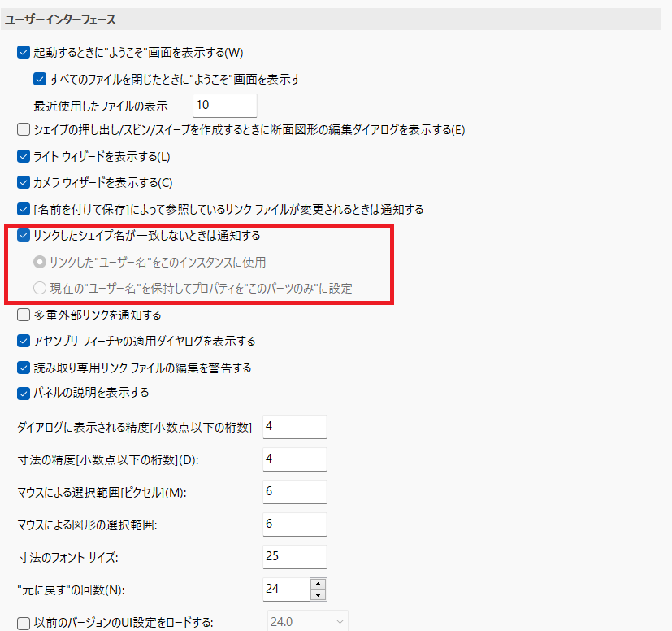This screenshot has height=631, width=672.
Task: Uncheck "カメラ ウィザードを表示する"
Action: 23,182
